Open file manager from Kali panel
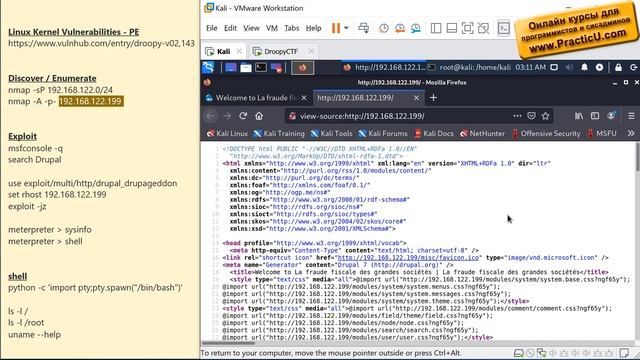 pos(246,67)
